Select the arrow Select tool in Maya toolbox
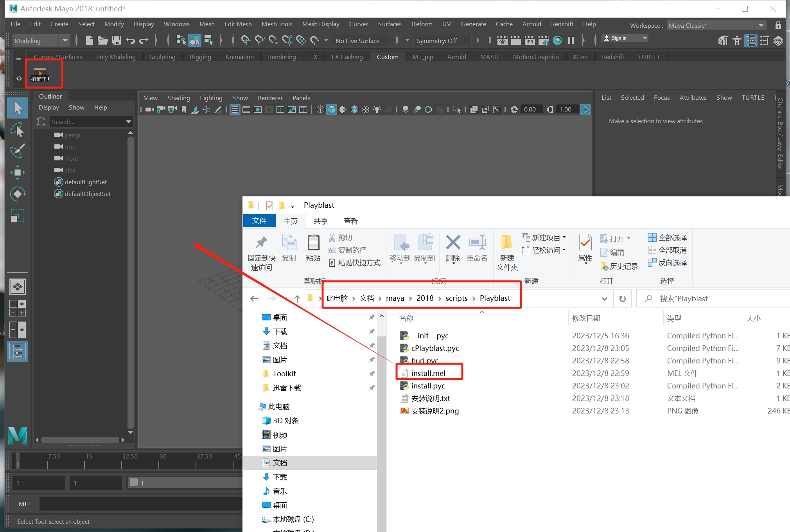 pyautogui.click(x=18, y=108)
